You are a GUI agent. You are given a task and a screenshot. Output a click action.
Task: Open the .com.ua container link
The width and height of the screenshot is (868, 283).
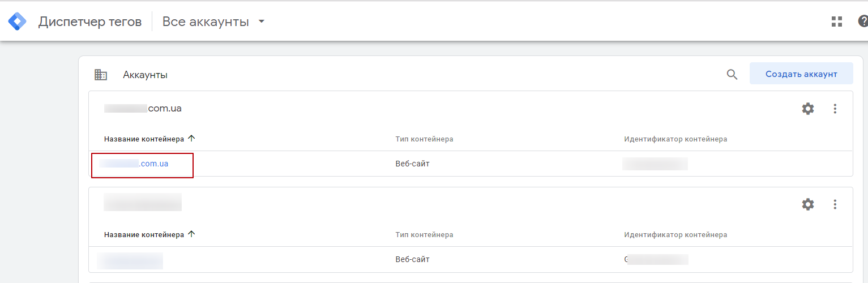pos(134,164)
